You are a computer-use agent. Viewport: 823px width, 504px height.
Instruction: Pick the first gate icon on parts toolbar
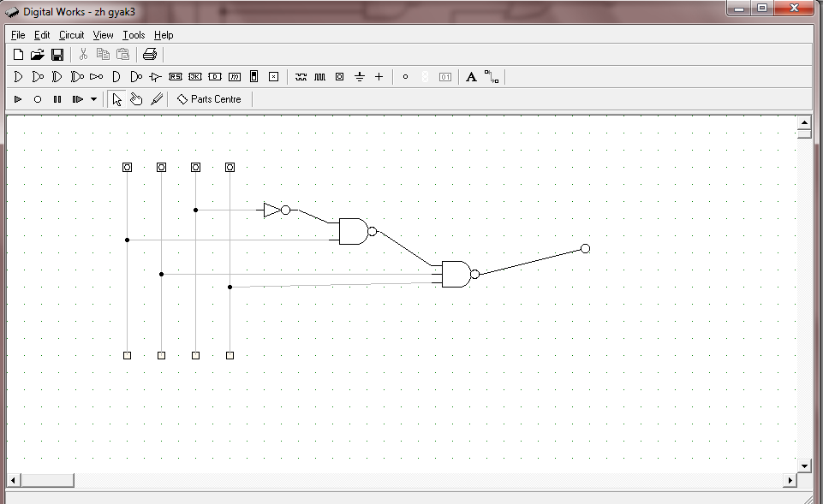click(x=18, y=77)
